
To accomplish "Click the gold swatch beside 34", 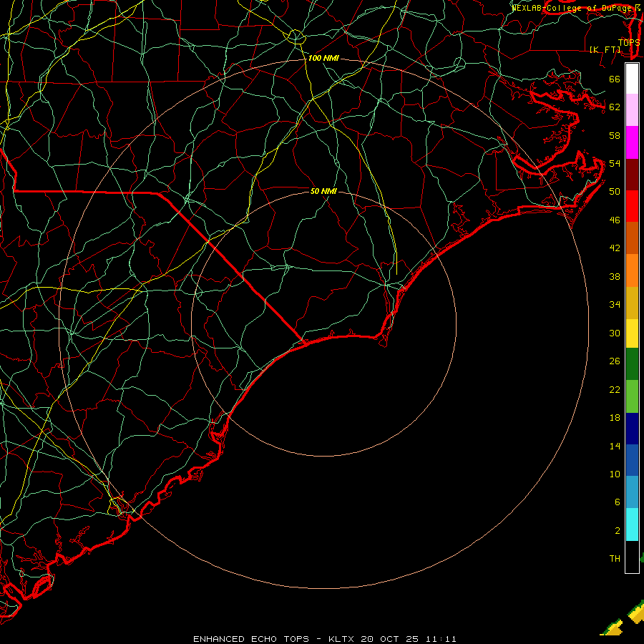I will point(632,303).
